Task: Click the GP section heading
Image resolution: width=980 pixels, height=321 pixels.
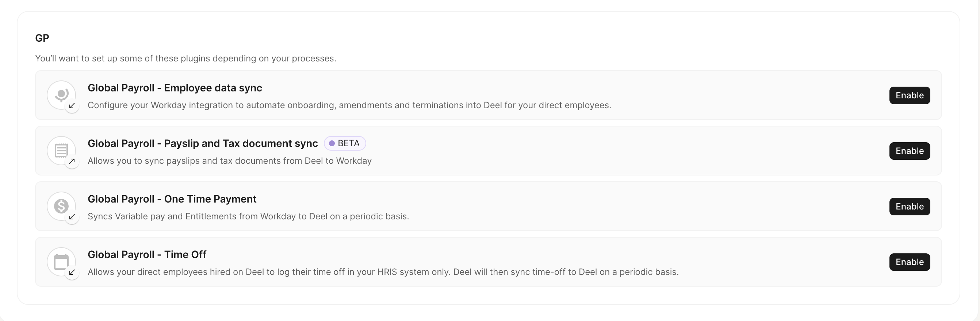Action: point(42,38)
